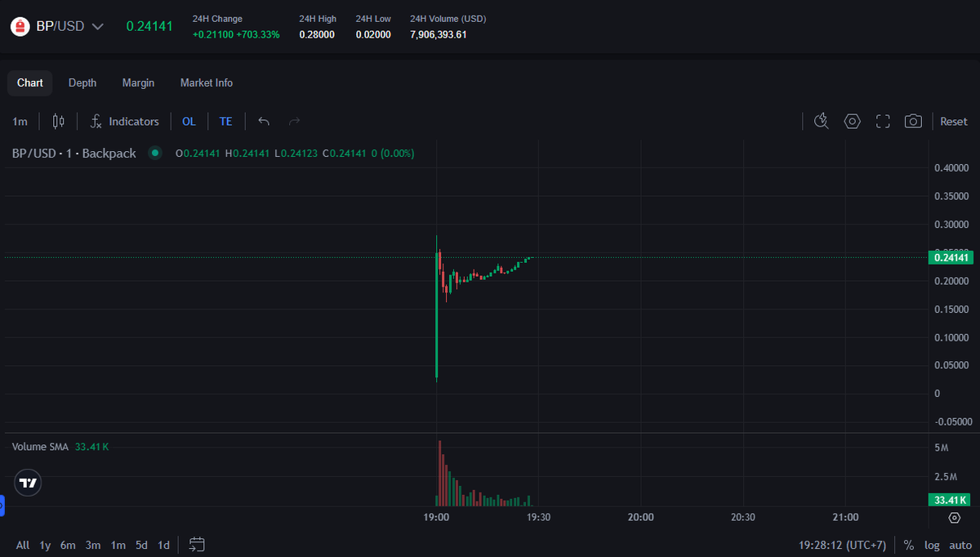Screen dimensions: 980x557
Task: Open the go-to-date calendar icon
Action: [x=196, y=544]
